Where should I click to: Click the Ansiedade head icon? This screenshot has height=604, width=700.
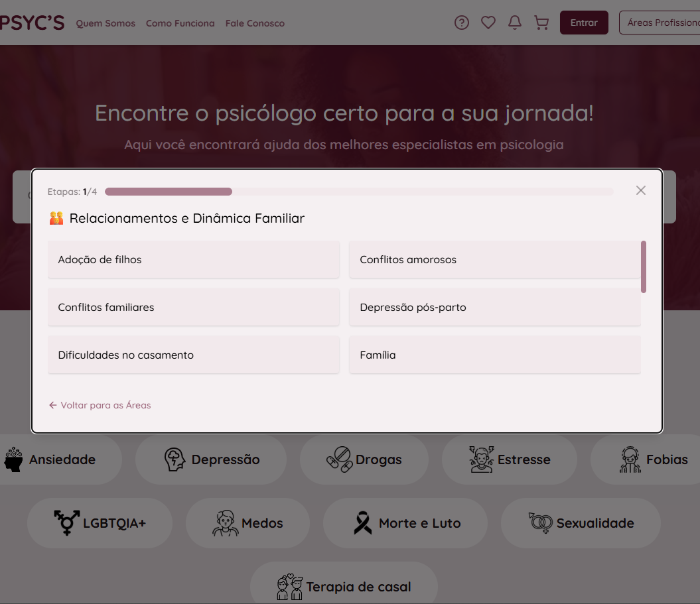[x=14, y=459]
